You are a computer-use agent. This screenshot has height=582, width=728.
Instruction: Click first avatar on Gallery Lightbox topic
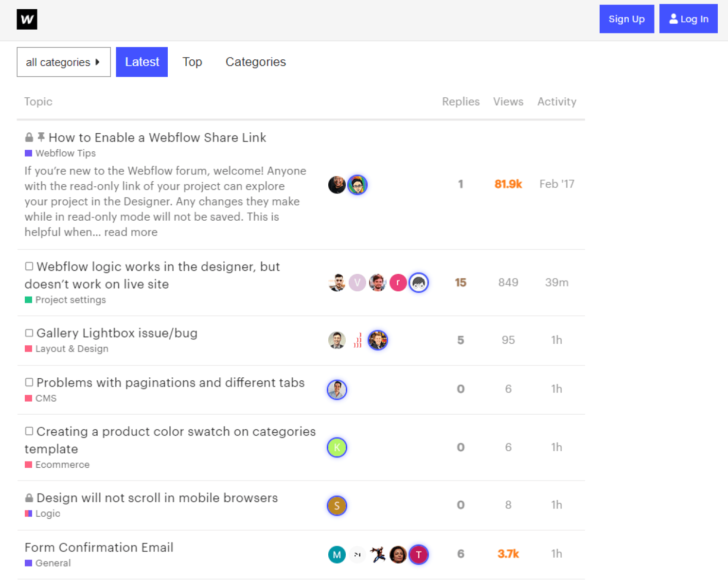pyautogui.click(x=337, y=340)
